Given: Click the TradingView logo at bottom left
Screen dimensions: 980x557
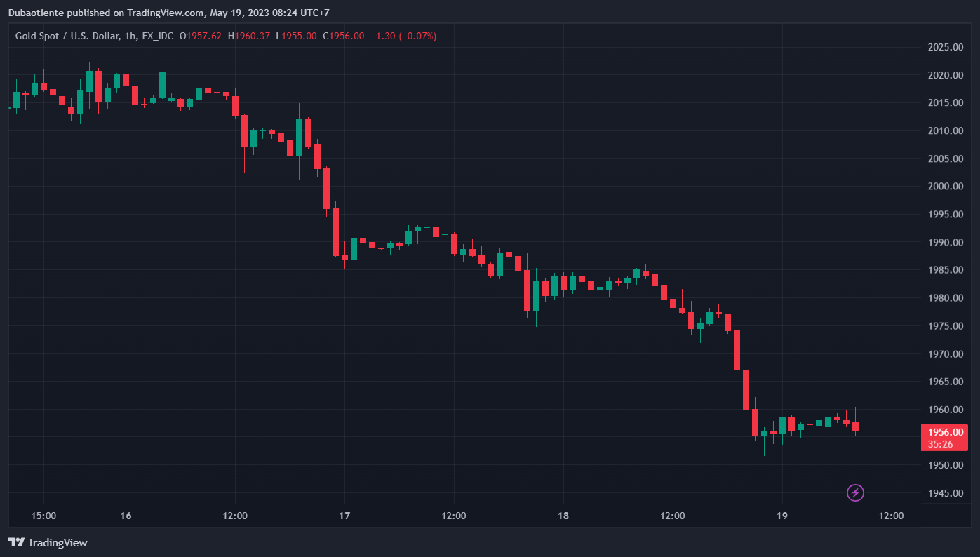Looking at the screenshot, I should pyautogui.click(x=48, y=542).
